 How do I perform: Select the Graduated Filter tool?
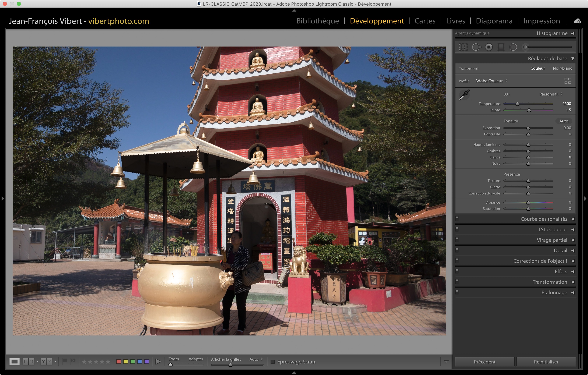click(x=501, y=47)
